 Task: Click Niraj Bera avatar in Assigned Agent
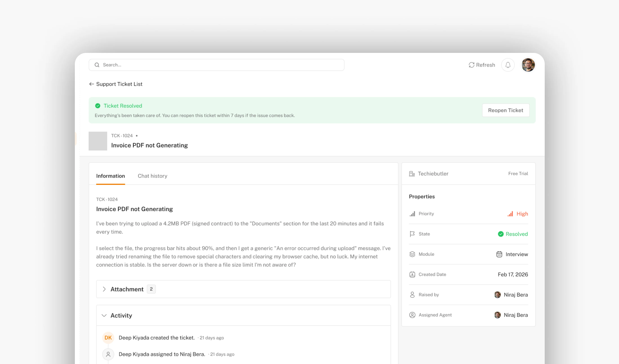[x=497, y=315]
